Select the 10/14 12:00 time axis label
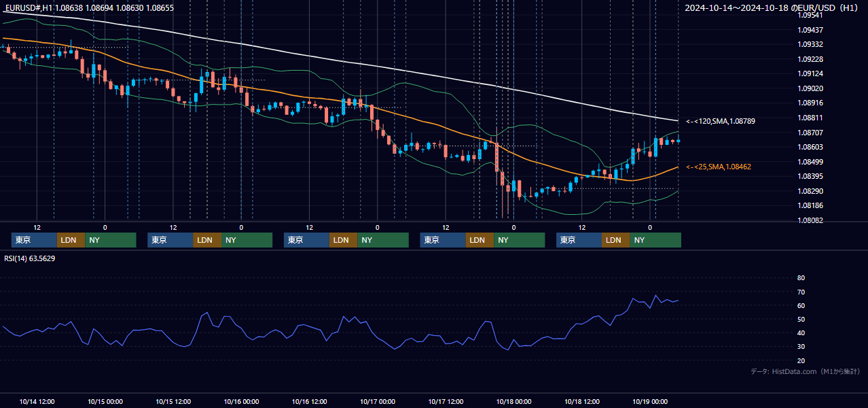868x408 pixels. 37,401
